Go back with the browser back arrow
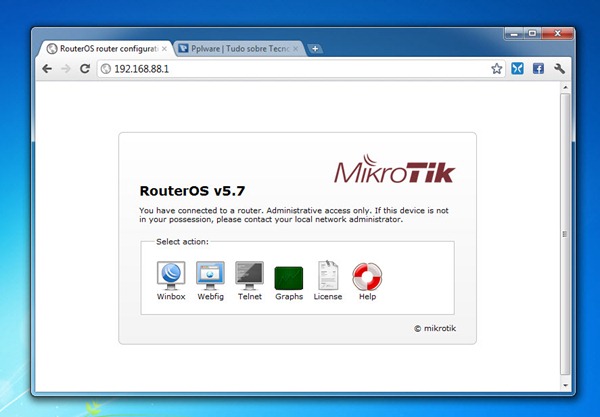 point(47,69)
